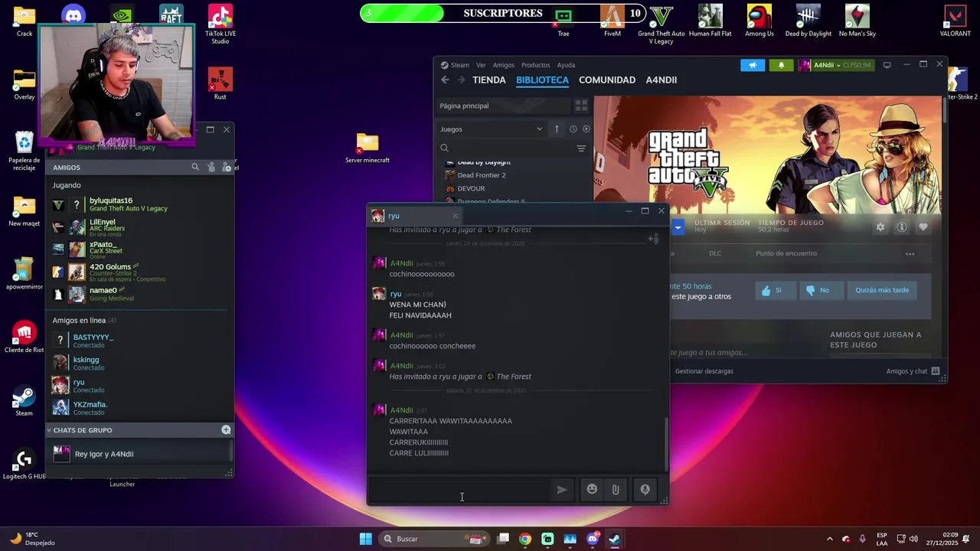The image size is (980, 551).
Task: Expand Juegos category dropdown
Action: click(491, 129)
